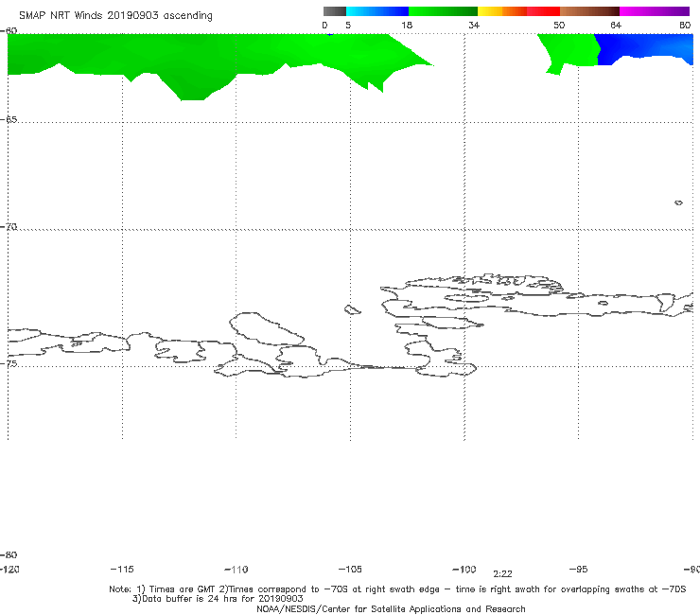Click the colorbar label '50'

(x=559, y=25)
